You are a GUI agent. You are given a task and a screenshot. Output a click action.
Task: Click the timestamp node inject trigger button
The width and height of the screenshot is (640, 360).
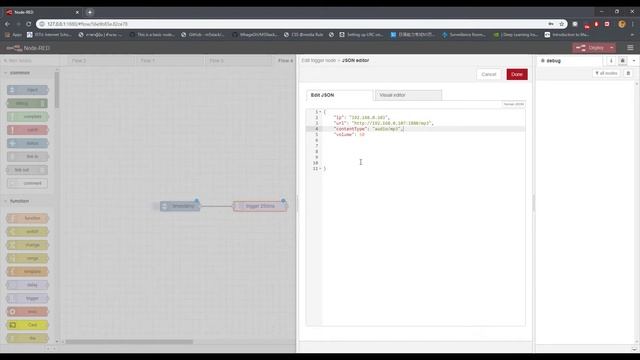156,206
